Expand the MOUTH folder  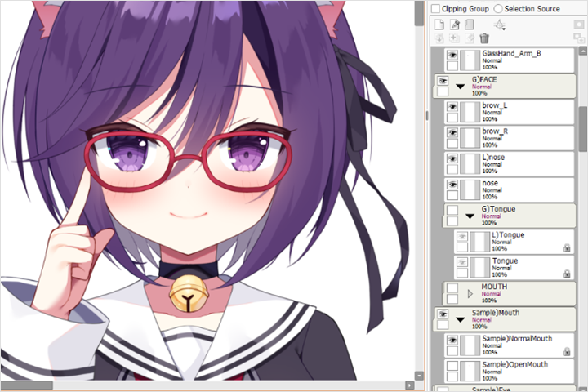pyautogui.click(x=470, y=294)
